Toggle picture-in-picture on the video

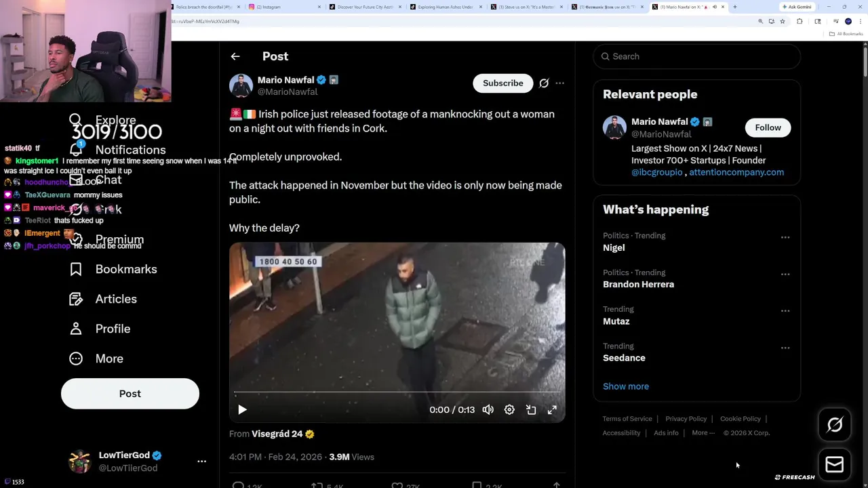click(x=531, y=409)
